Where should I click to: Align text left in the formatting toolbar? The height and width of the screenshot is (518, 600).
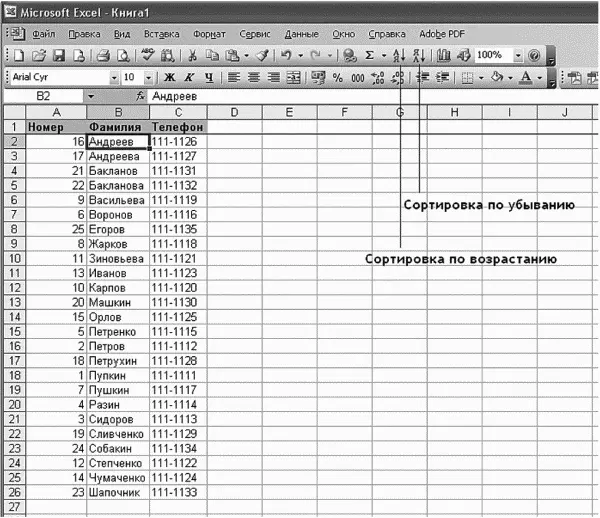[234, 78]
